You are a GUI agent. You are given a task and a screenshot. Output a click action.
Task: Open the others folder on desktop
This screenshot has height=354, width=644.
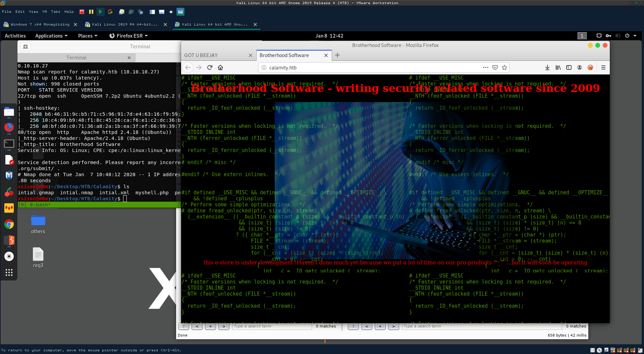click(38, 224)
